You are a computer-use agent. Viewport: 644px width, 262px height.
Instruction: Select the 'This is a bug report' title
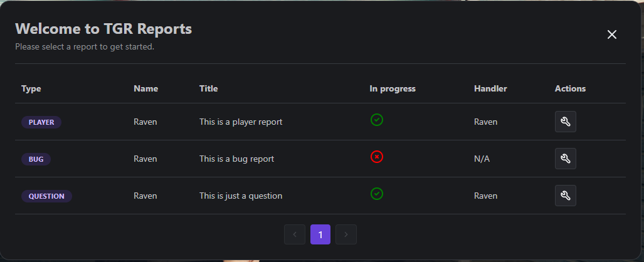[236, 159]
